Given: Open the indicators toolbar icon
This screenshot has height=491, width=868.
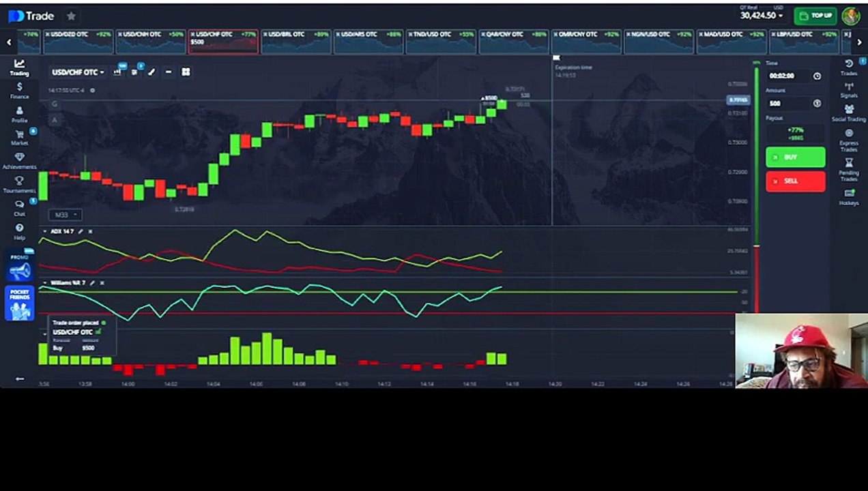Looking at the screenshot, I should tap(135, 72).
